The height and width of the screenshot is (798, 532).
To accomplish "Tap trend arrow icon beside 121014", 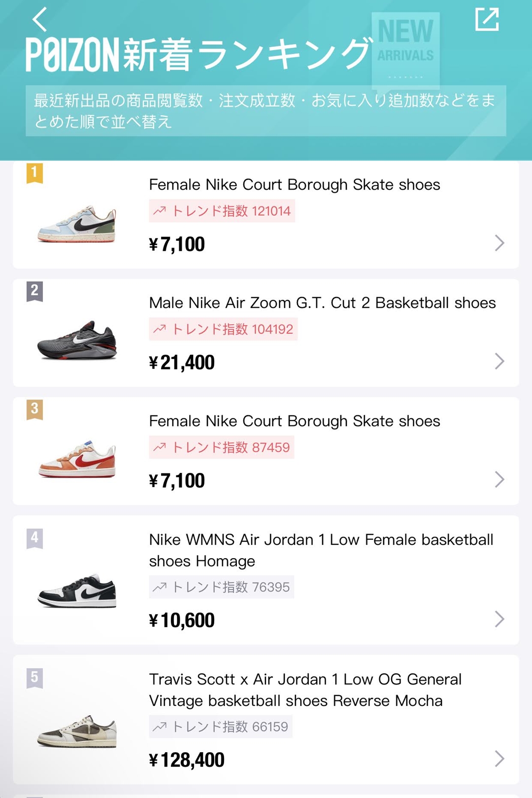I will 160,211.
